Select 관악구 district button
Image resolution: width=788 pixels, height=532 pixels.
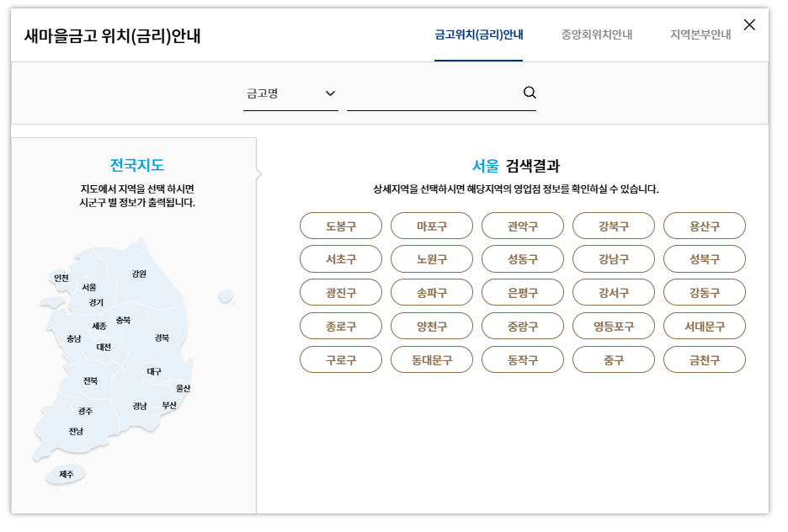coord(523,226)
